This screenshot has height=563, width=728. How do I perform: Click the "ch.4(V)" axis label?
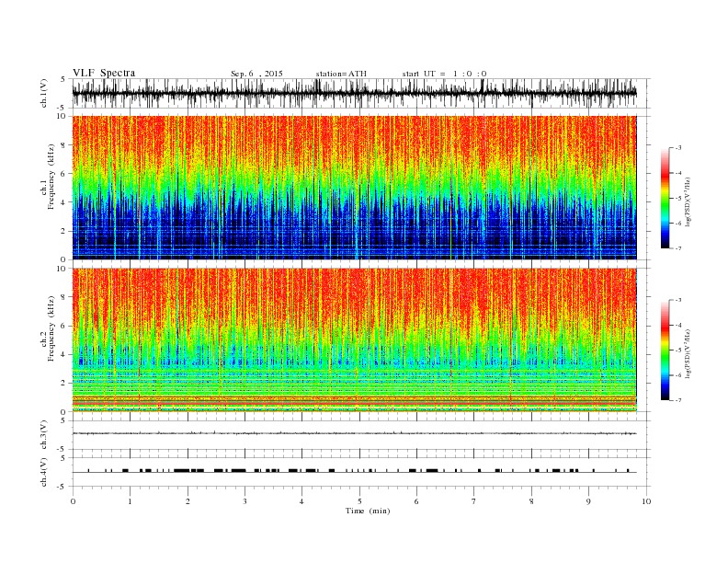[44, 472]
